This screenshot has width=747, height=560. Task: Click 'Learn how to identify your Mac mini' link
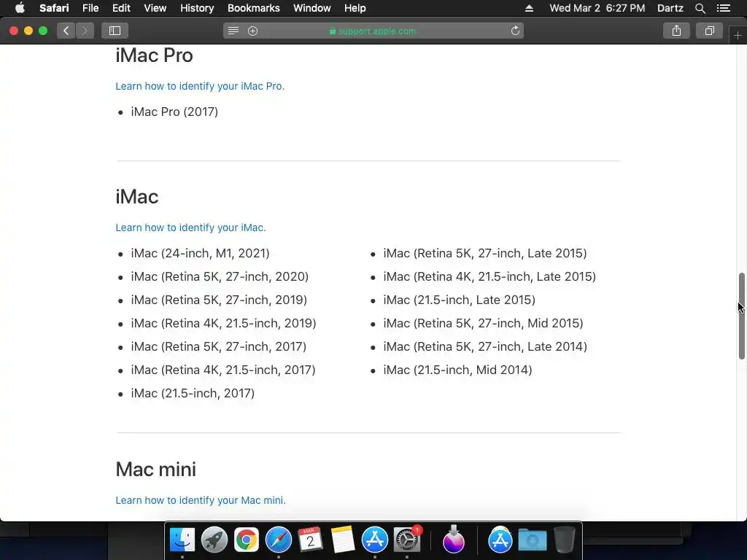click(x=201, y=500)
